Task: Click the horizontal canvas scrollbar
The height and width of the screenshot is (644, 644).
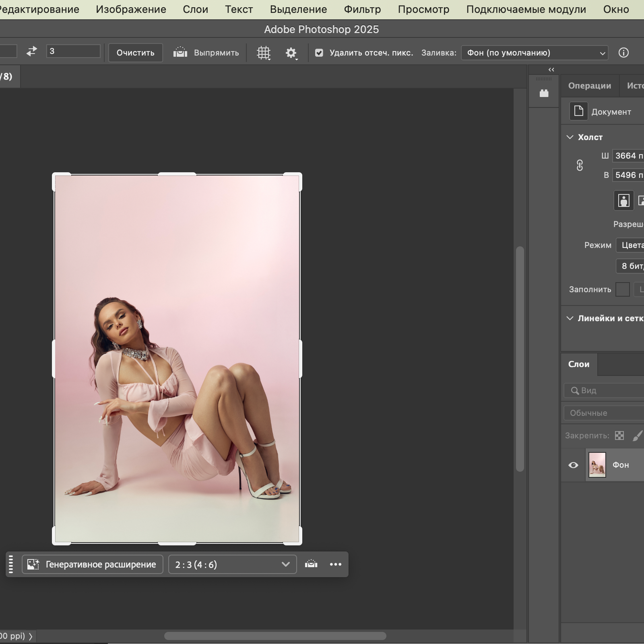Action: point(275,636)
